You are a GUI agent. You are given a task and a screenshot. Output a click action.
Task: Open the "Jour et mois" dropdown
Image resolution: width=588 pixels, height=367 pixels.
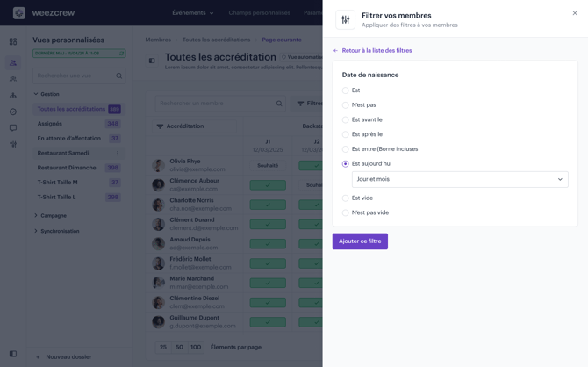[460, 179]
